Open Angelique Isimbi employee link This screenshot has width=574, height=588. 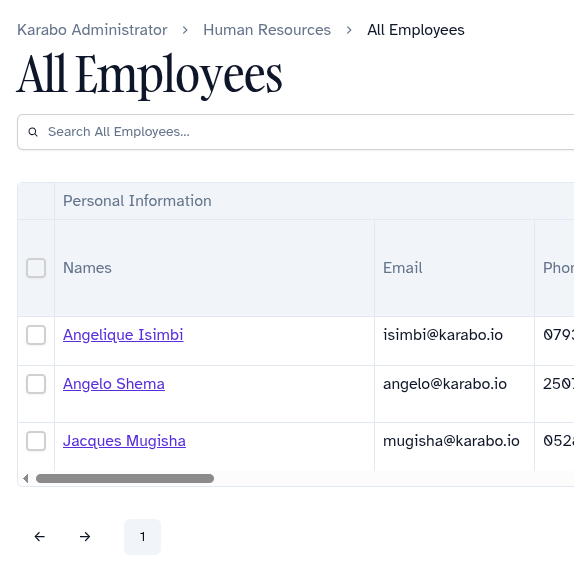[x=123, y=335]
